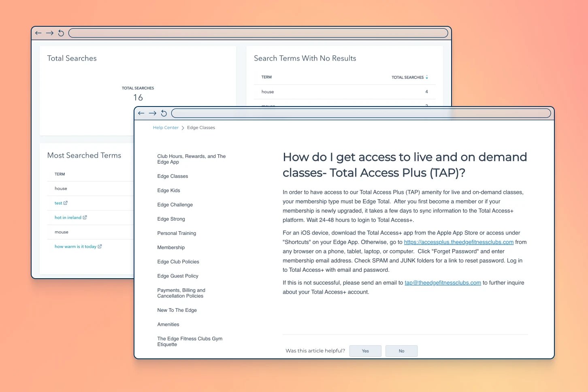
Task: Select New To The Edge category
Action: [177, 310]
